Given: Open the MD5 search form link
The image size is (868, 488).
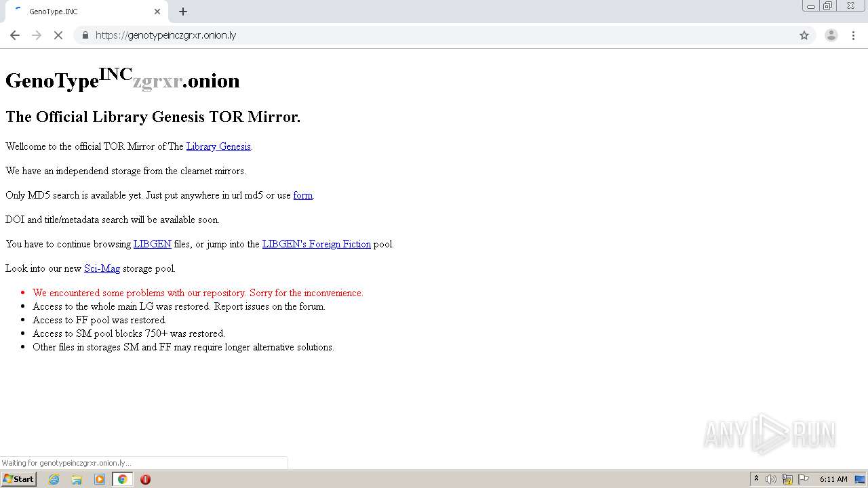Looking at the screenshot, I should tap(302, 195).
